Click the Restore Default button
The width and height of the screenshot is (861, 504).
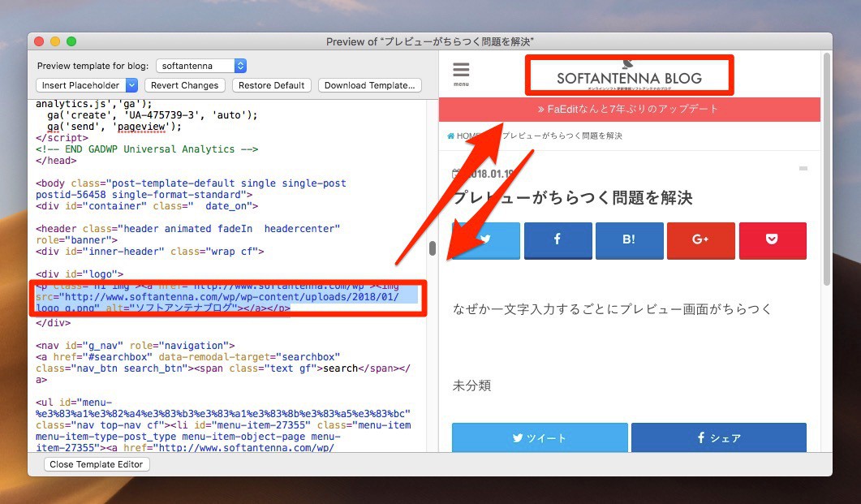click(x=272, y=85)
